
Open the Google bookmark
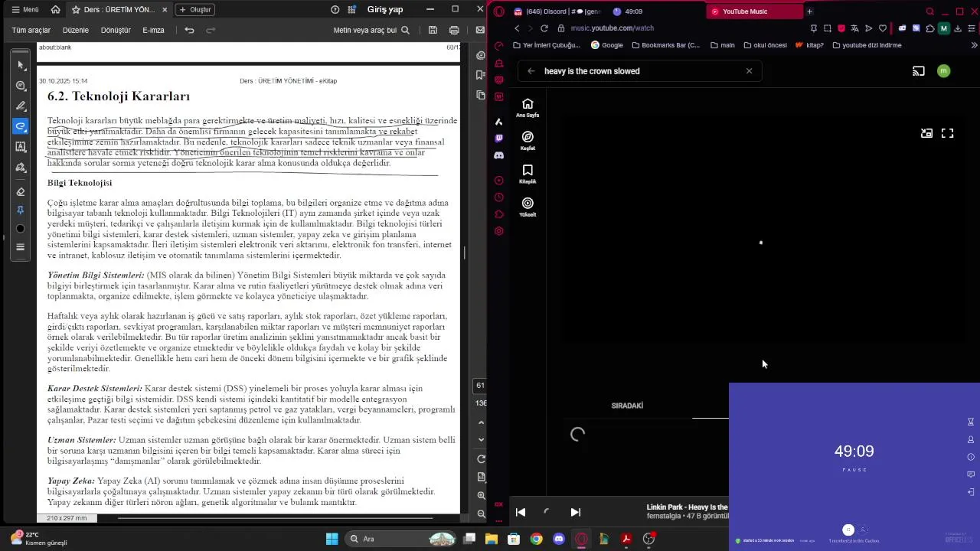pyautogui.click(x=606, y=45)
